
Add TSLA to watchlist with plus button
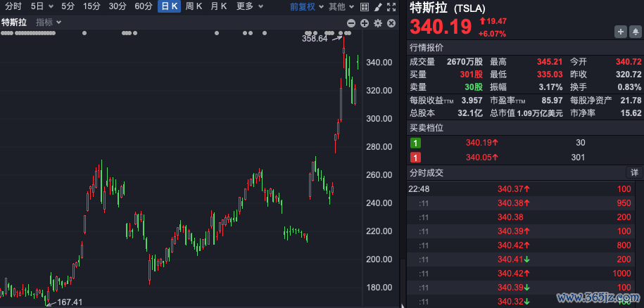[620, 32]
